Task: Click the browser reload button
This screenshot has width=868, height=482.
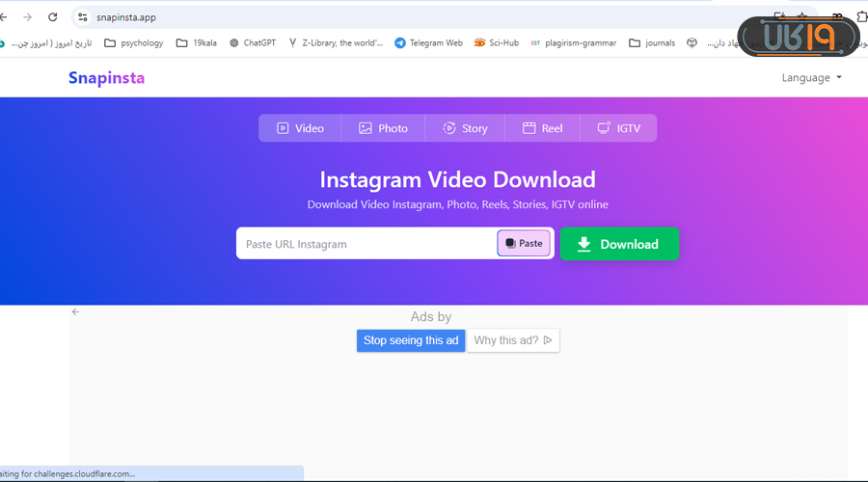Action: point(52,17)
